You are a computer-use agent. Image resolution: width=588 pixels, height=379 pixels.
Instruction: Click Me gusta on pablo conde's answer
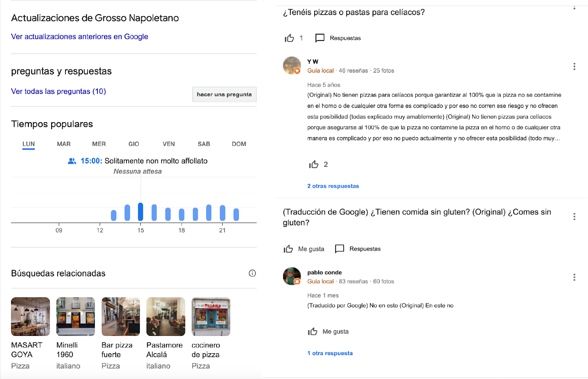click(328, 332)
